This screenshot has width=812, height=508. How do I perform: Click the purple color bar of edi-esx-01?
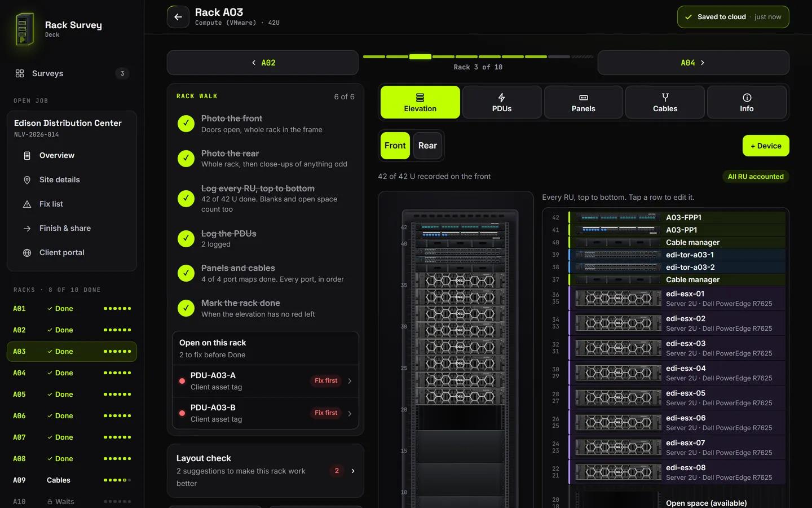pyautogui.click(x=570, y=299)
